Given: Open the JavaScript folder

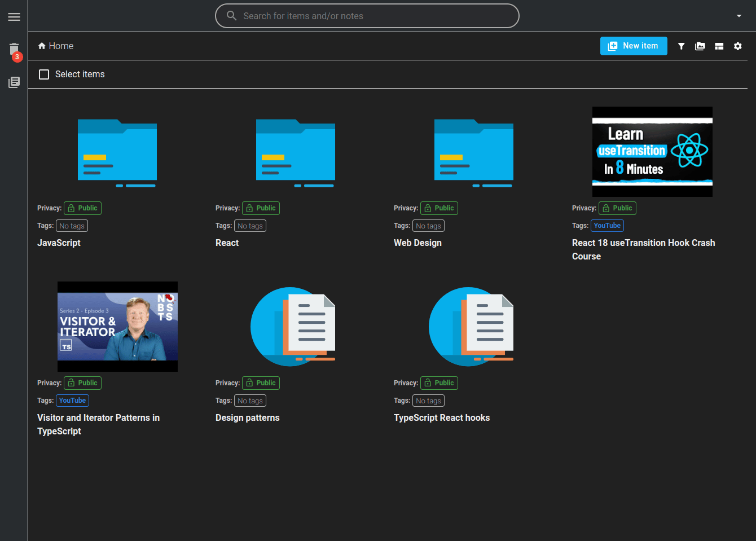Looking at the screenshot, I should [x=117, y=152].
